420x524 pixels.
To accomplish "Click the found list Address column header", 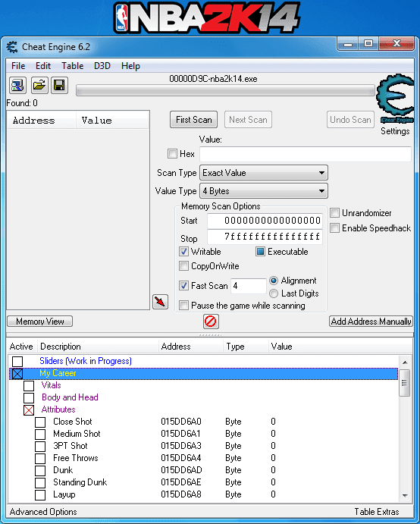I will pos(41,120).
